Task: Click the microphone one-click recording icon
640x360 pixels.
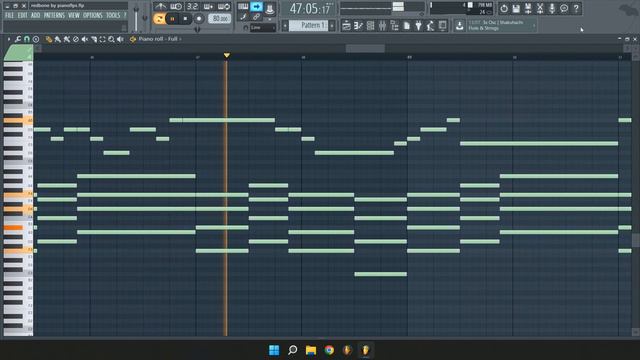Action: pos(552,9)
